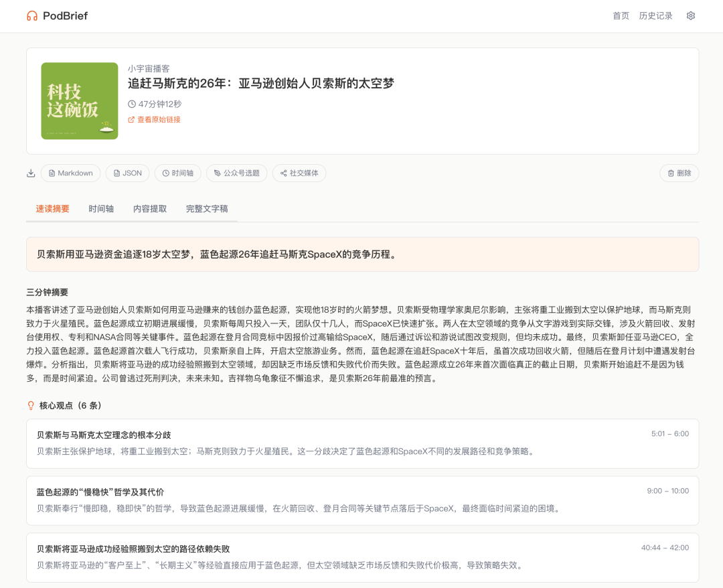Open the 贝索斯将亚马逊成功经验照搬 card
Viewport: 723px width, 588px height.
point(362,558)
